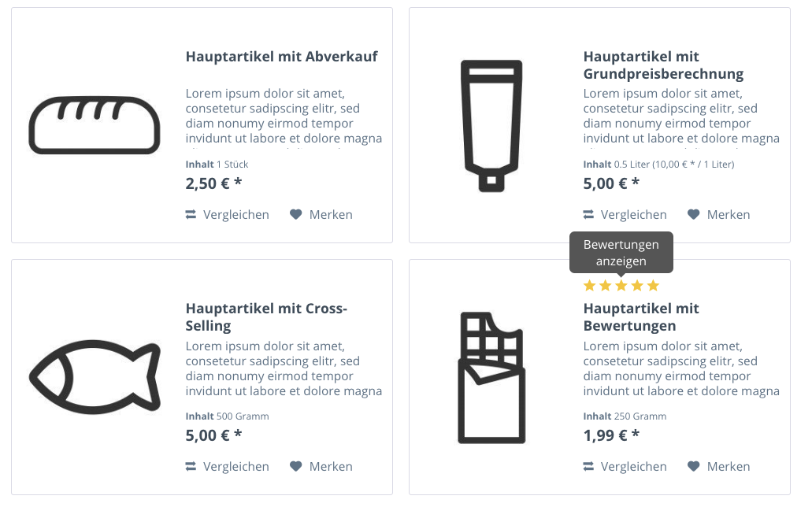
Task: Click compare arrows icon for Grundpreisberechnung article
Action: click(588, 214)
